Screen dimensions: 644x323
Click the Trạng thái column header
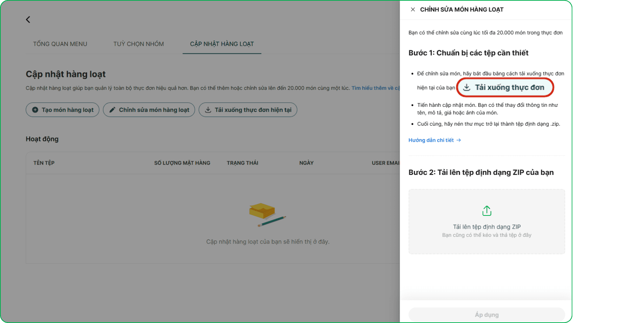[242, 163]
